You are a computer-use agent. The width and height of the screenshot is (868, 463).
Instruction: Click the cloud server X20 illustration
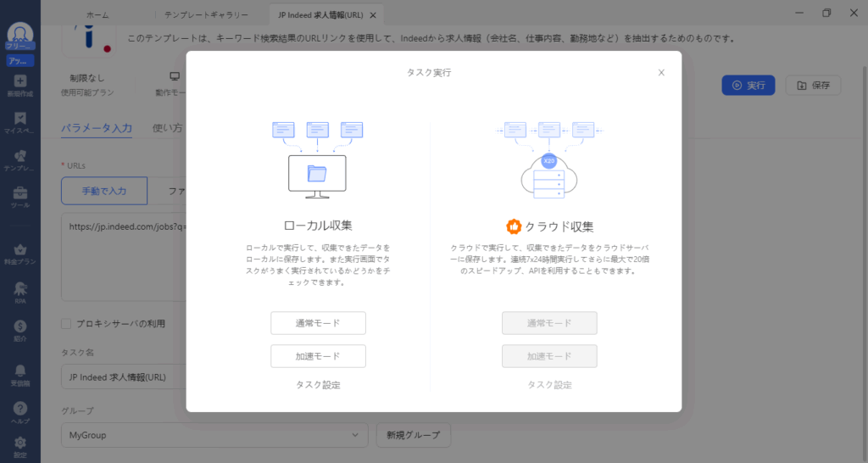coord(549,160)
